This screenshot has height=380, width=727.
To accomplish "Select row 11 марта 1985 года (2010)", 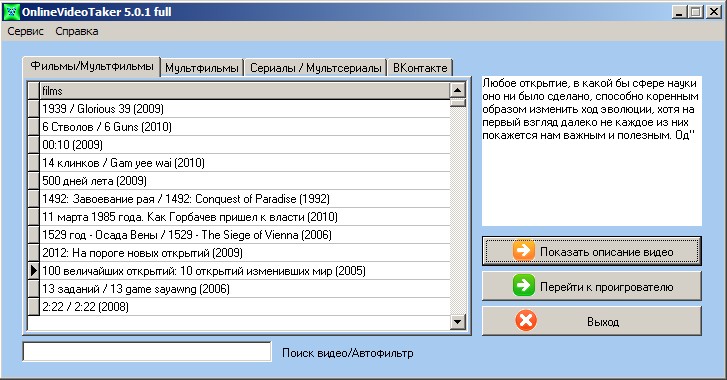I will (245, 217).
